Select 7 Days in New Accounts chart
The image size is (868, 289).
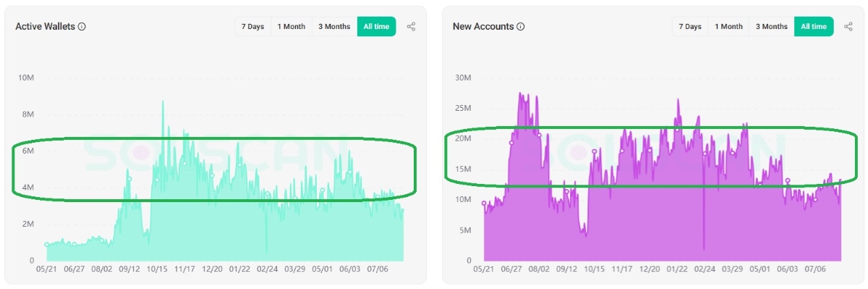[x=690, y=27]
